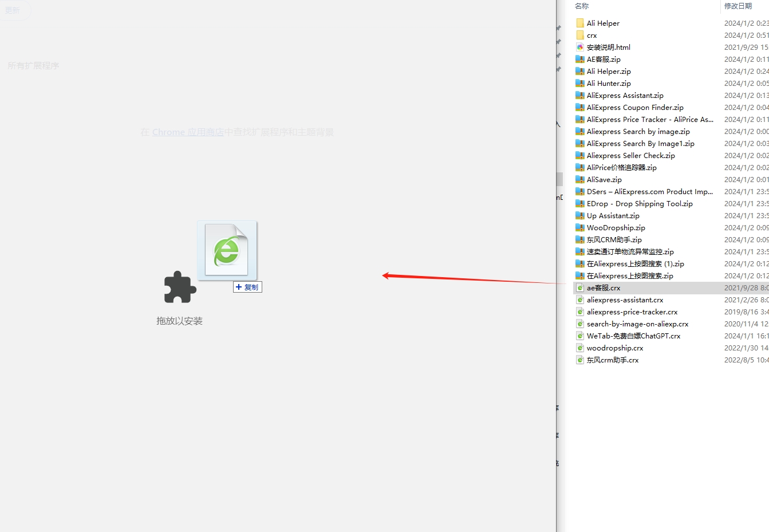
Task: Select the ae客服.crx file icon
Action: click(580, 287)
